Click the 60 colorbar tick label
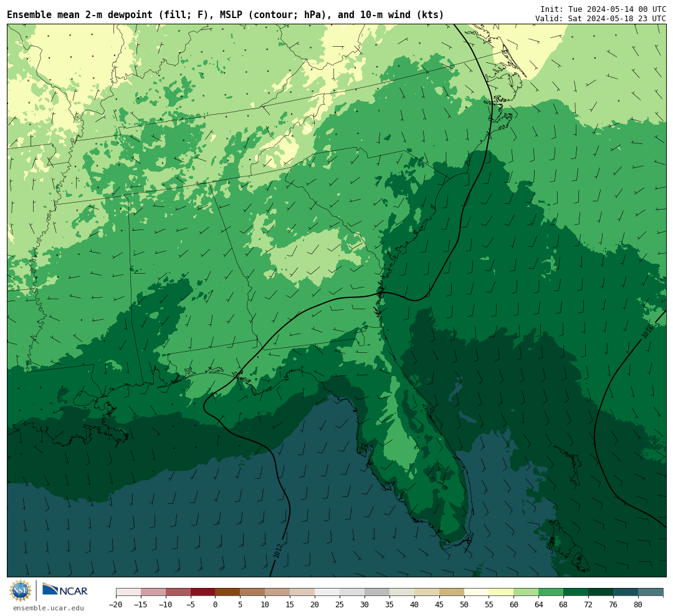The width and height of the screenshot is (673, 616). pyautogui.click(x=514, y=604)
